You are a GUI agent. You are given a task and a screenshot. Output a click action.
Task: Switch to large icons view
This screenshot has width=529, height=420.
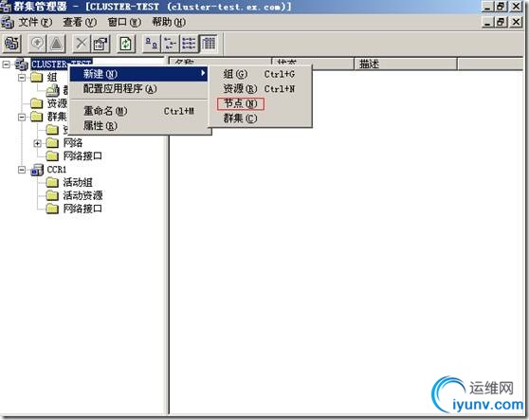pyautogui.click(x=151, y=44)
